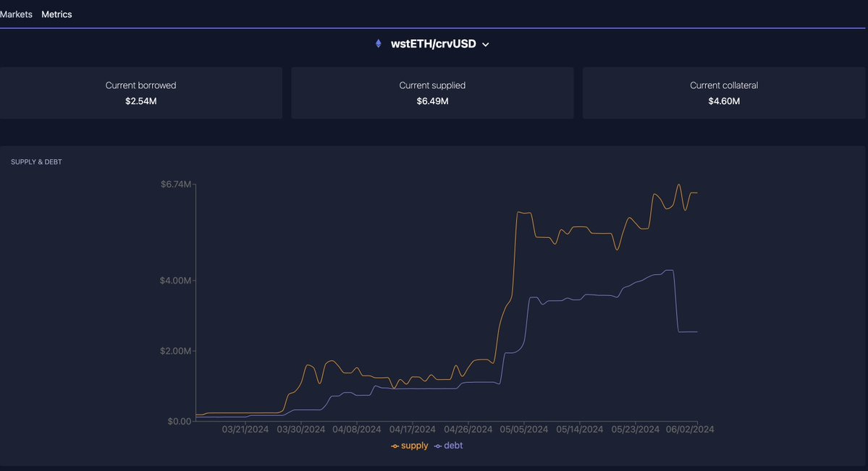Click the $4.60M collateral value
Screen dimensions: 868x471
point(724,101)
